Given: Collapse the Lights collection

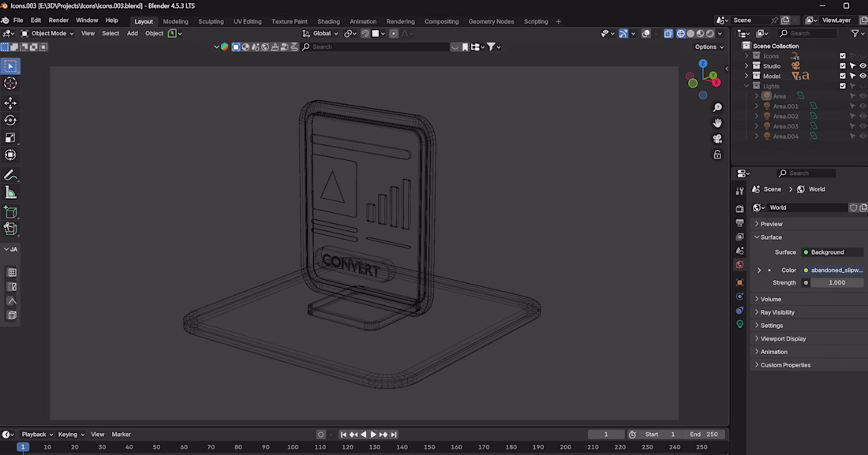Looking at the screenshot, I should (746, 86).
